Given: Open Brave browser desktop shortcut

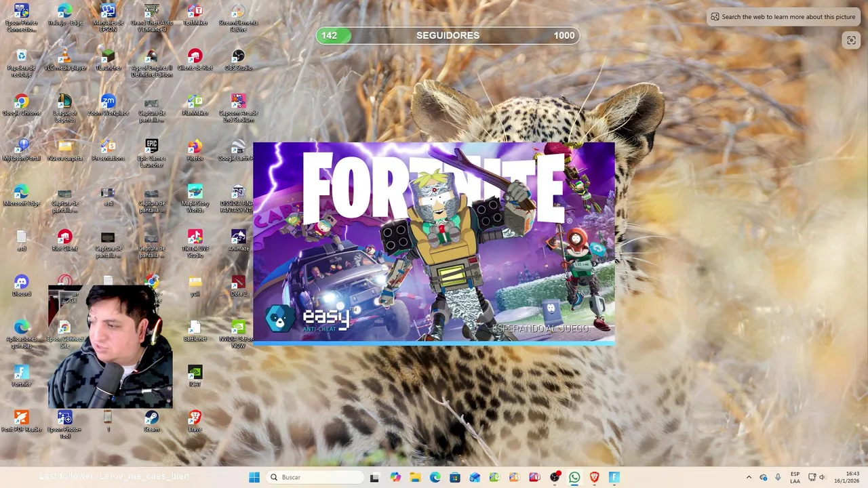Looking at the screenshot, I should (x=195, y=422).
